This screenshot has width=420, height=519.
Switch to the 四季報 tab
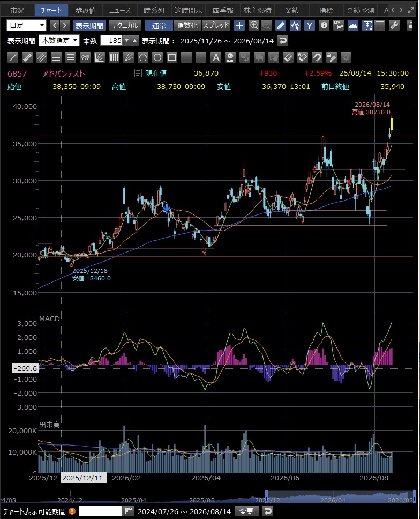point(223,10)
